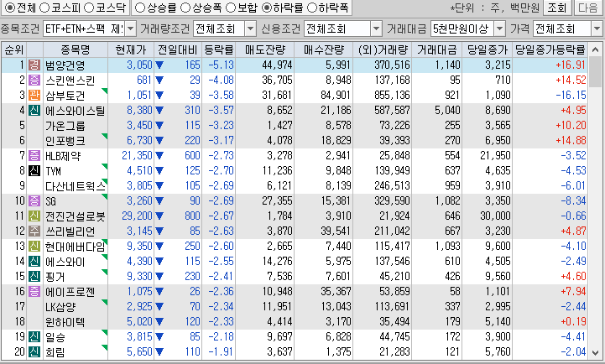Select the 코스피 radio button

pos(44,8)
